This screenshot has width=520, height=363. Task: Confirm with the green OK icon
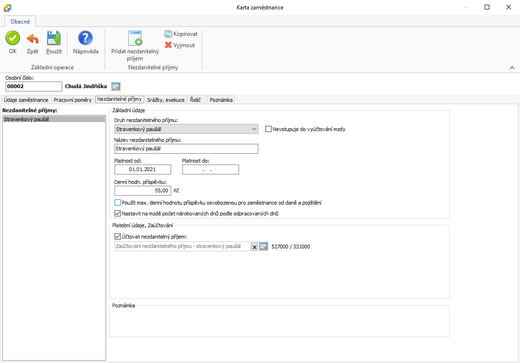13,38
